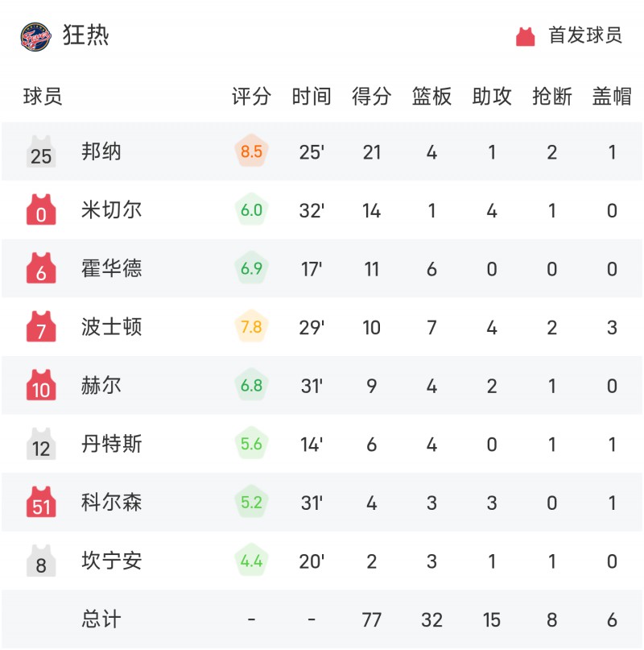Sort by the 得分 column header
The width and height of the screenshot is (644, 650).
pos(372,97)
